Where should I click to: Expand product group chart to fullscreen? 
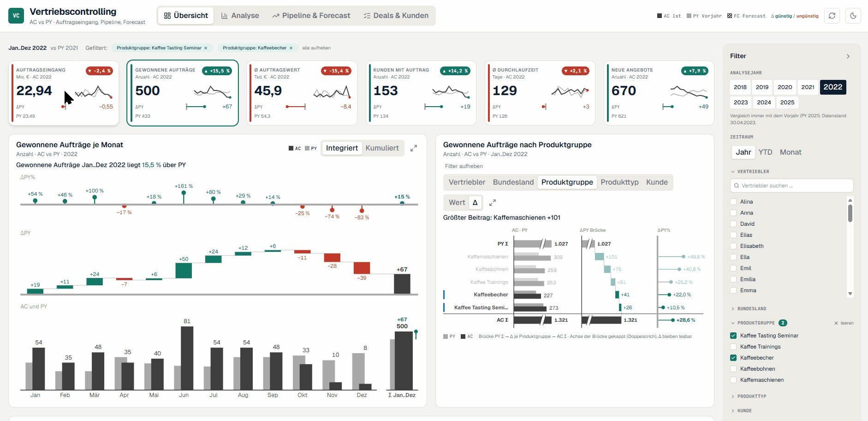pyautogui.click(x=493, y=203)
